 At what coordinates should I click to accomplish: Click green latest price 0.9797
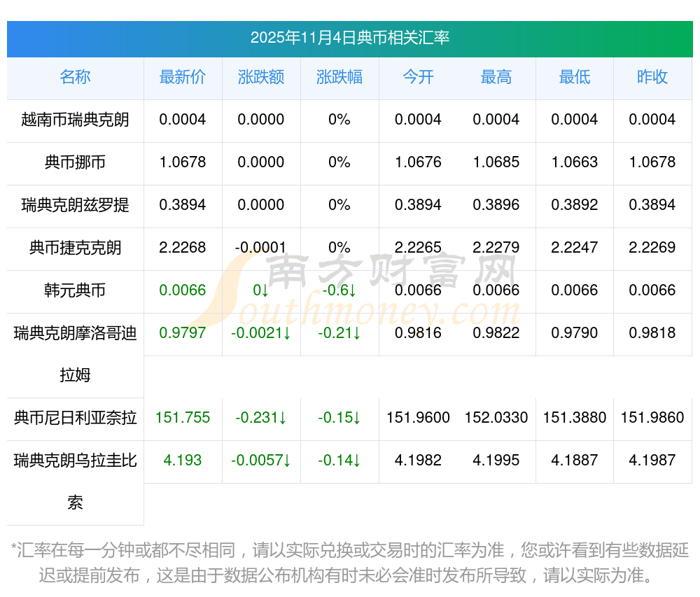point(183,333)
